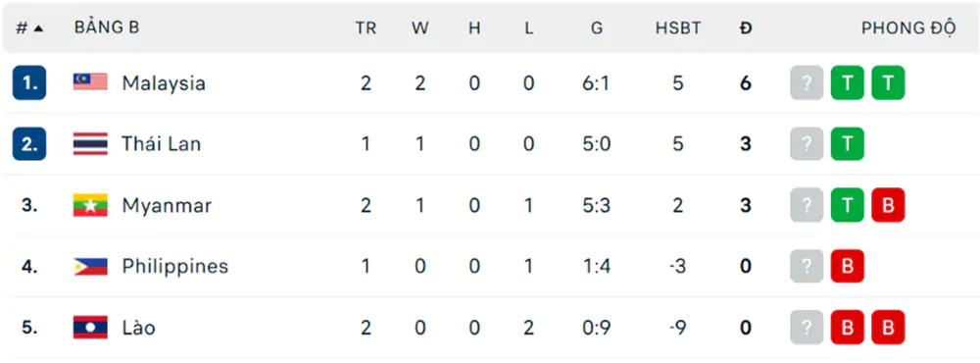Image resolution: width=980 pixels, height=363 pixels.
Task: Click Lào's last red B badge
Action: [888, 328]
